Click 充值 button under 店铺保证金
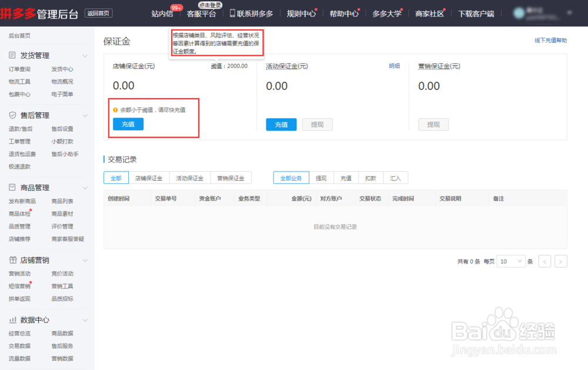Image resolution: width=588 pixels, height=370 pixels. pos(128,124)
